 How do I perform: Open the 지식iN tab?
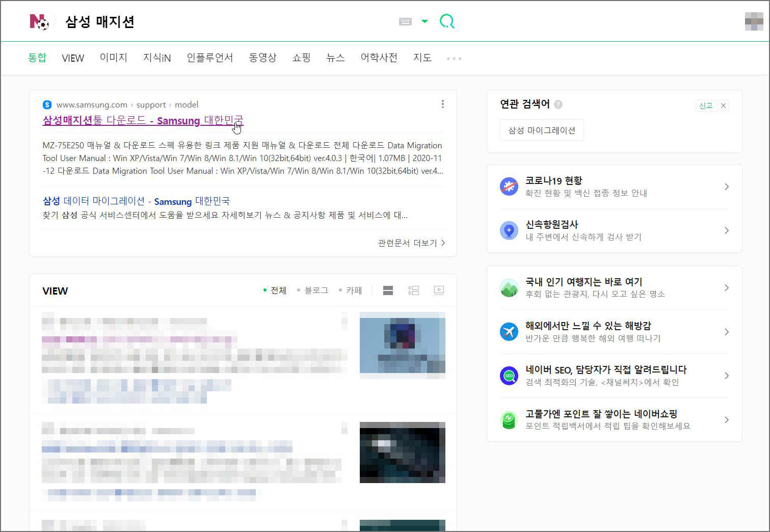[157, 58]
